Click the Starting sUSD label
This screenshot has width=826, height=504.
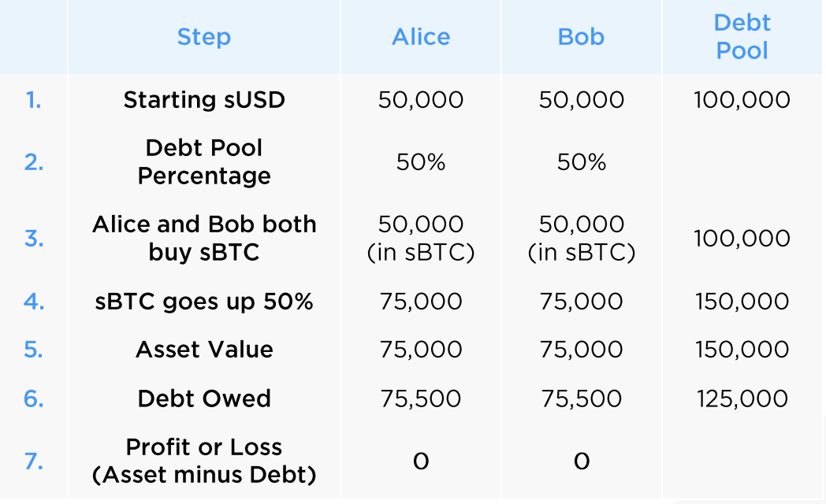coord(204,99)
